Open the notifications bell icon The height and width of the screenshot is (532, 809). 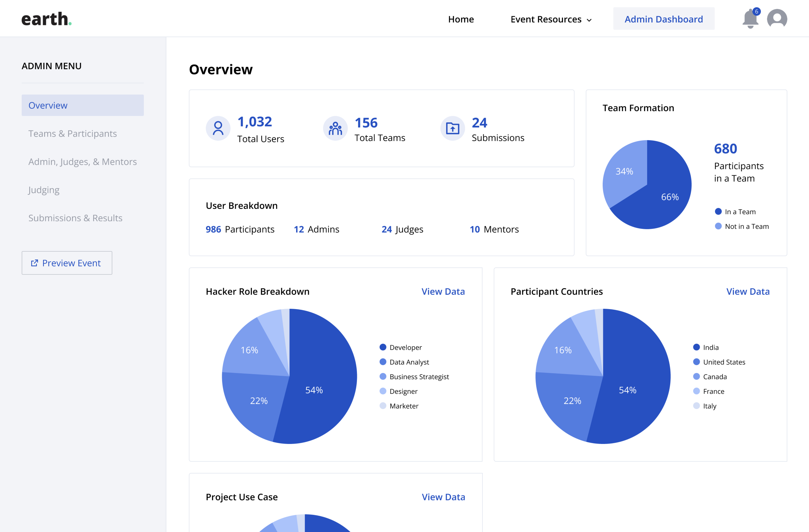point(750,19)
